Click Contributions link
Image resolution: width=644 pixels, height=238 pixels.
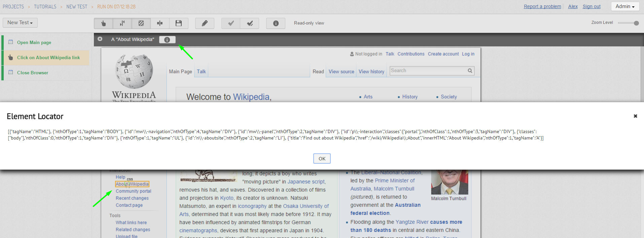[x=411, y=54]
